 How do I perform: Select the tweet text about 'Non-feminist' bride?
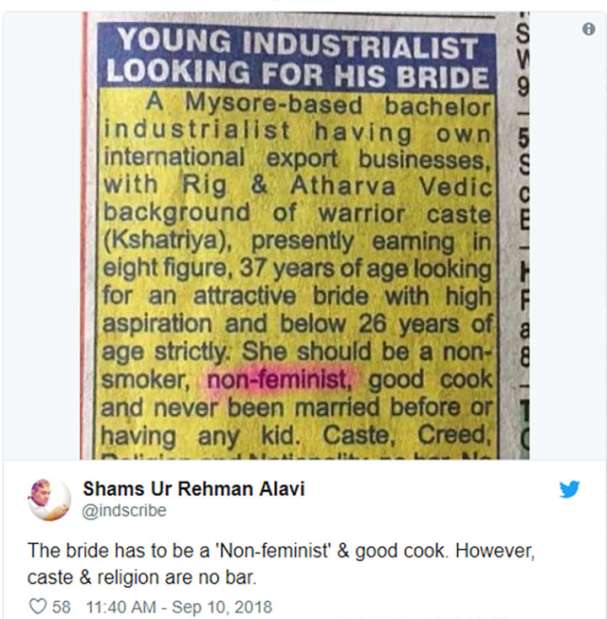(x=281, y=564)
